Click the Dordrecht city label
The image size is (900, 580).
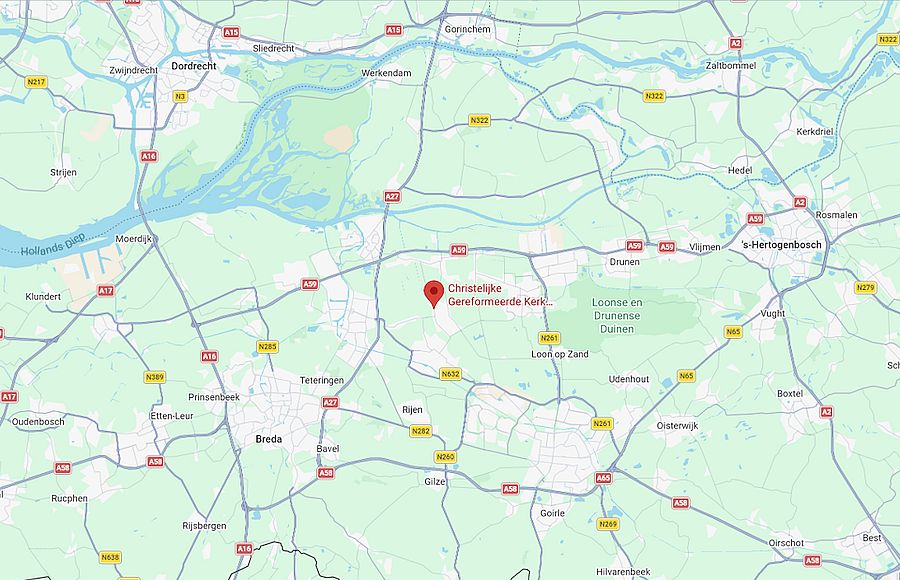[x=194, y=66]
